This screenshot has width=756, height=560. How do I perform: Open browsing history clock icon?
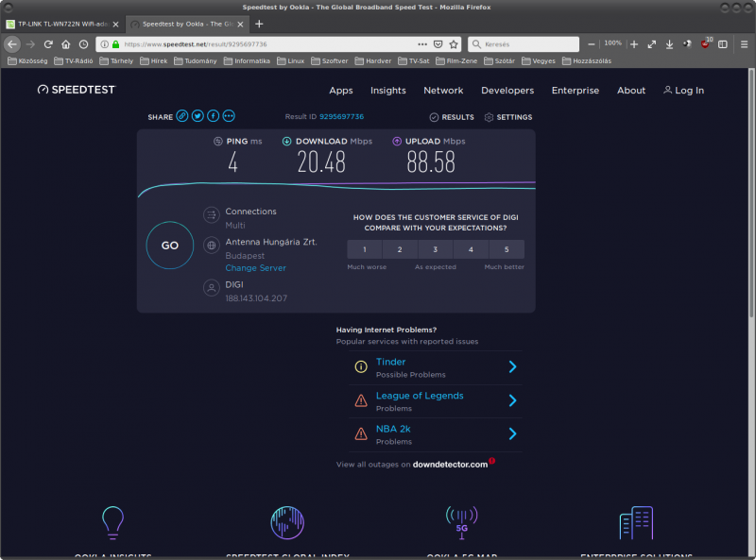[x=84, y=44]
